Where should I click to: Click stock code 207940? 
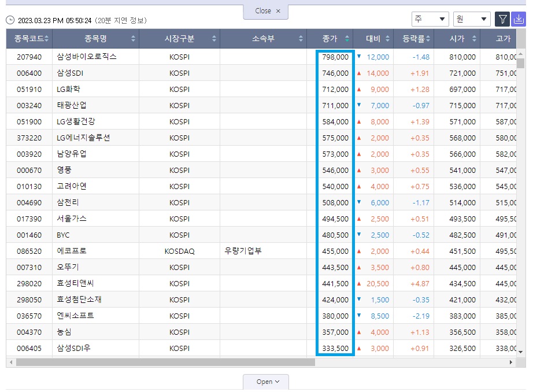pos(29,57)
